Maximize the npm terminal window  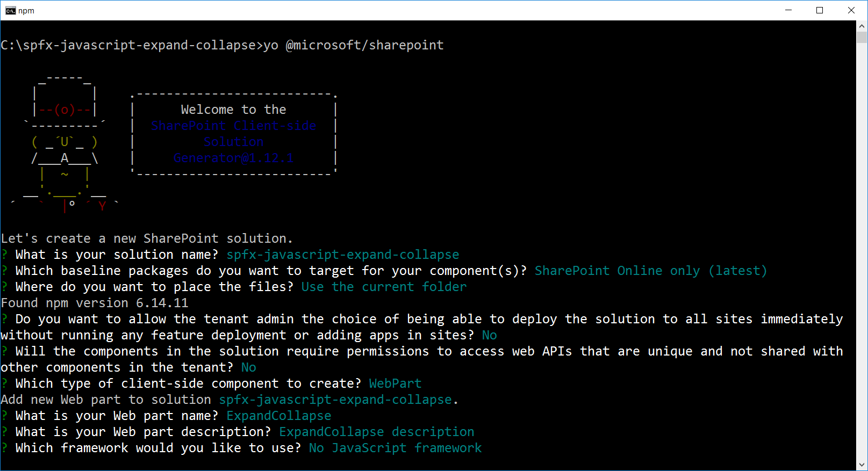click(x=820, y=10)
